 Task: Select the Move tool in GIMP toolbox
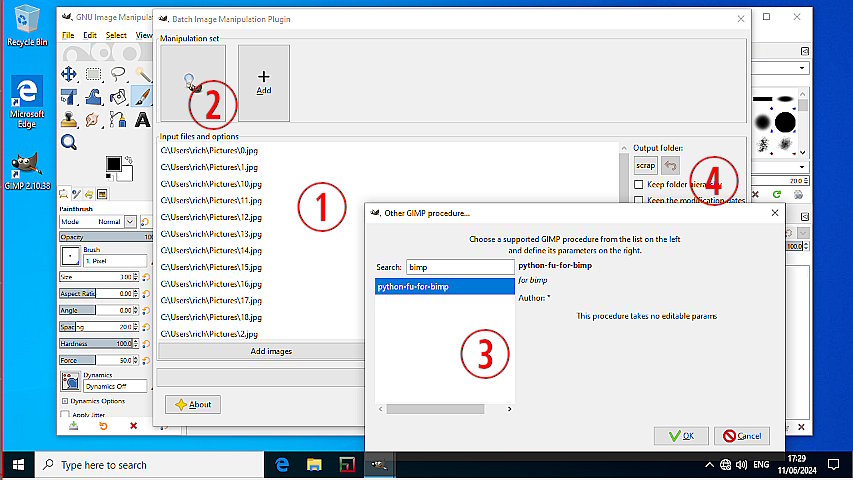coord(69,73)
